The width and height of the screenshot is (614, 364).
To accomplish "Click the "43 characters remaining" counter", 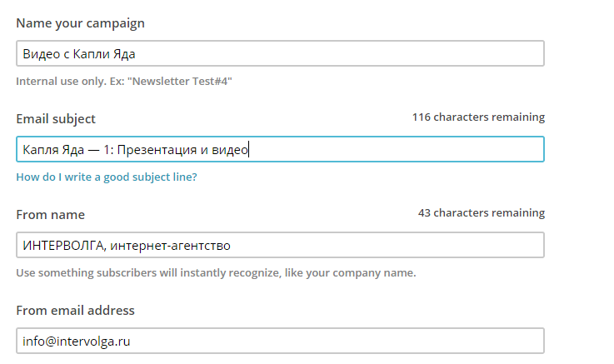I will [482, 213].
